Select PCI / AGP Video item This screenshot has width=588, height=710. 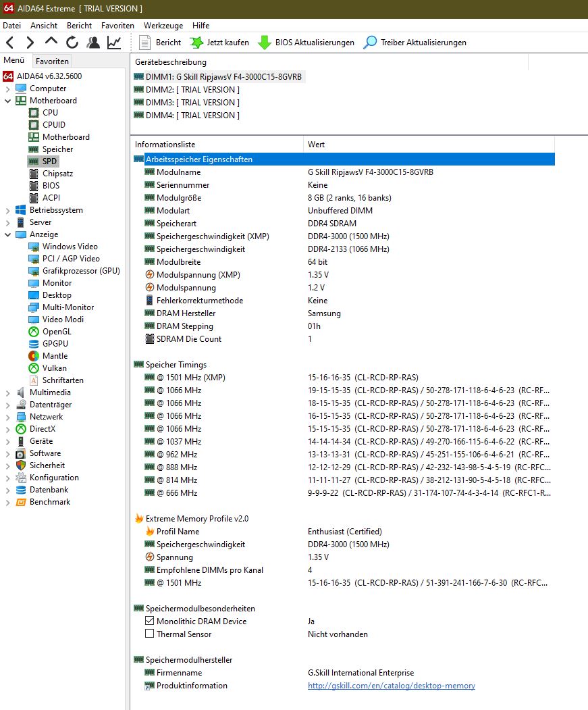point(71,259)
